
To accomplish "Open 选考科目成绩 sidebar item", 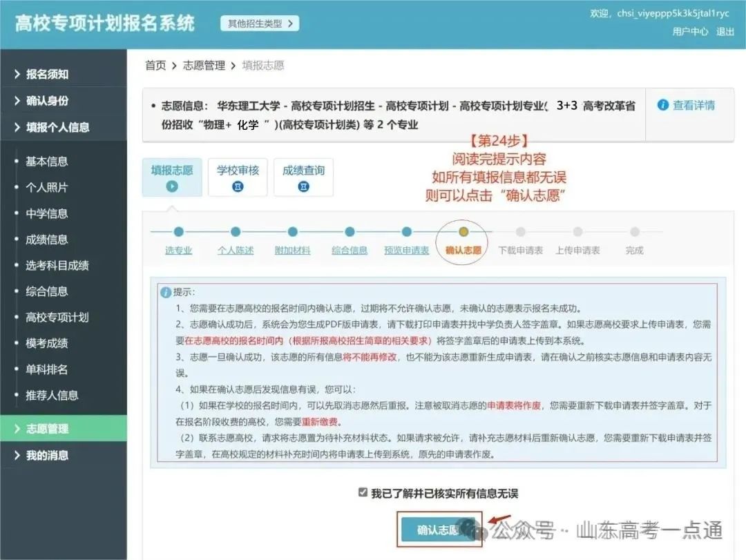I will (x=57, y=265).
